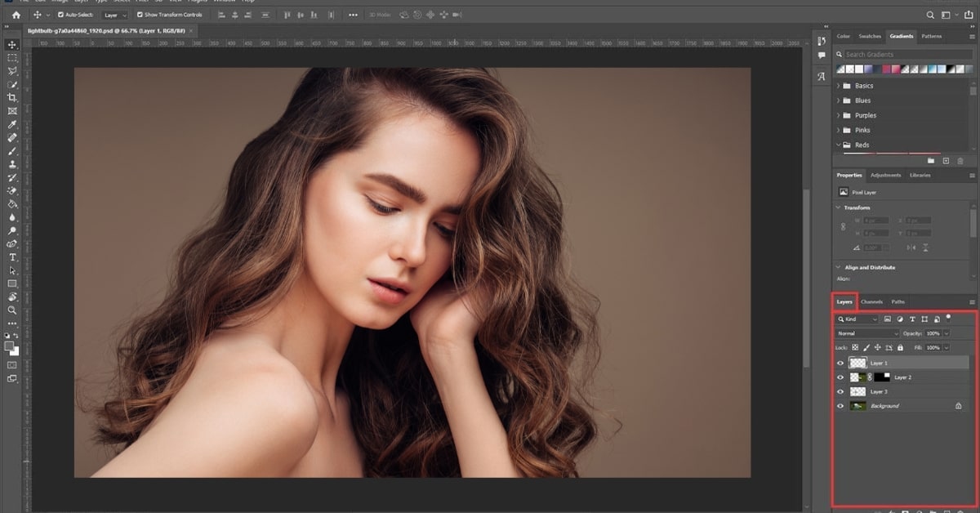
Task: Select the Crop tool
Action: tap(12, 97)
